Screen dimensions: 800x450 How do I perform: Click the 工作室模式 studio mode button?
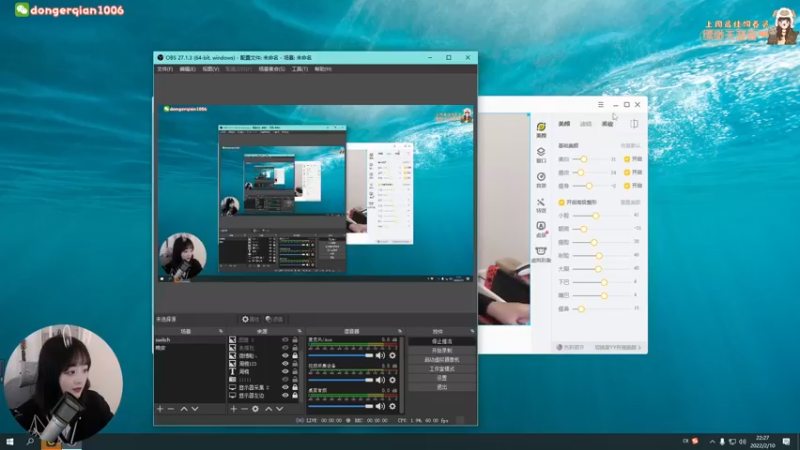(442, 369)
